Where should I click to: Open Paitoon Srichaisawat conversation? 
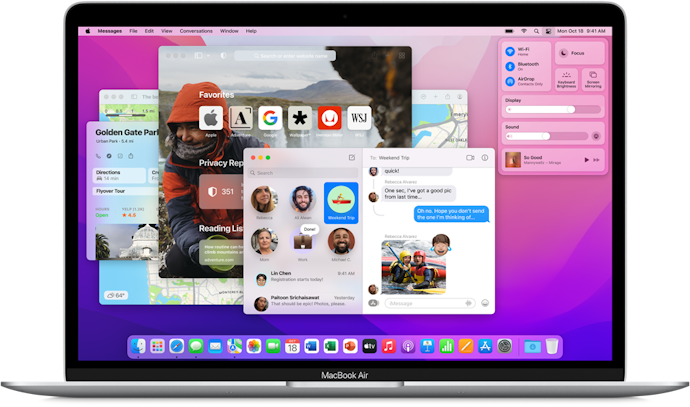coord(303,302)
